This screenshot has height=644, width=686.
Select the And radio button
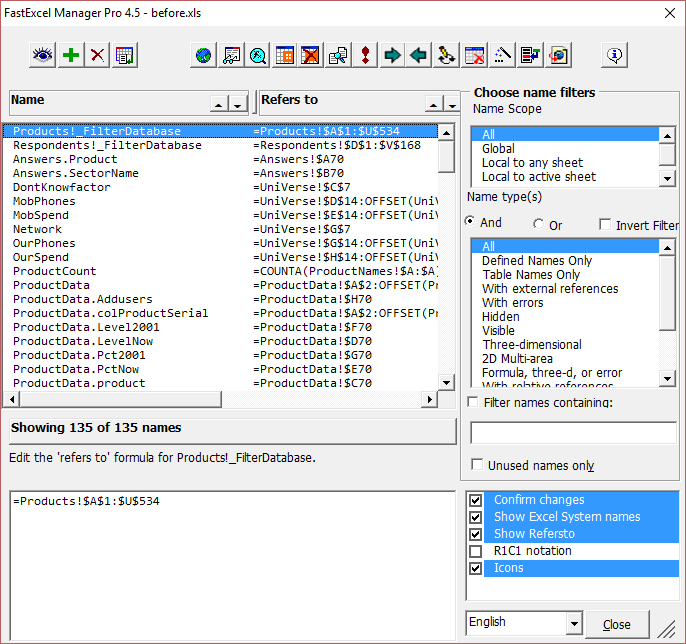(x=470, y=221)
